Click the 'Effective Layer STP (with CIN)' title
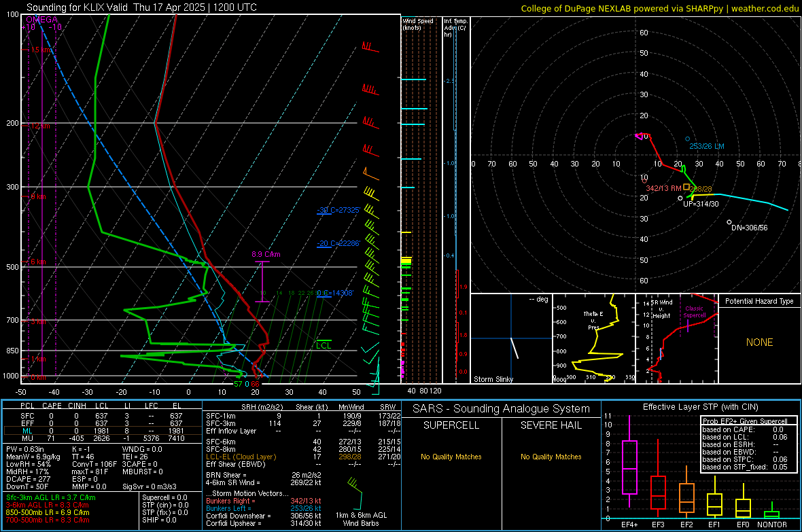Screen dimensions: 802x532 (701, 407)
